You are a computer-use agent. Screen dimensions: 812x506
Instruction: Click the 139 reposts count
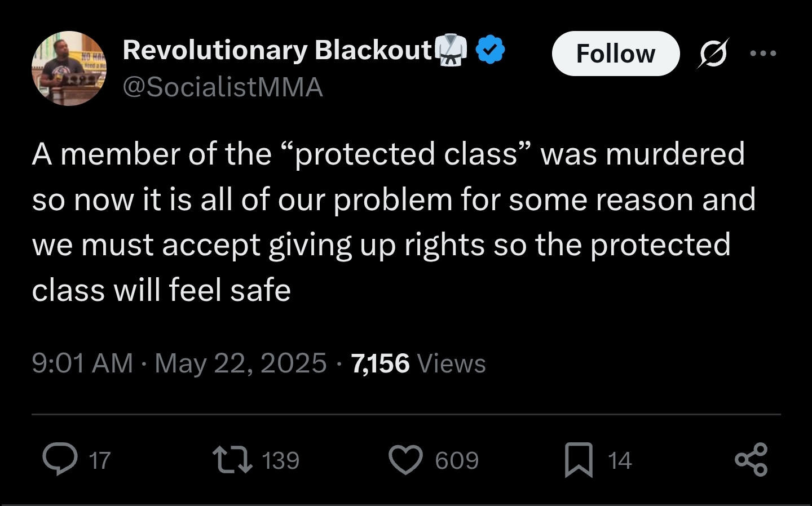coord(281,460)
